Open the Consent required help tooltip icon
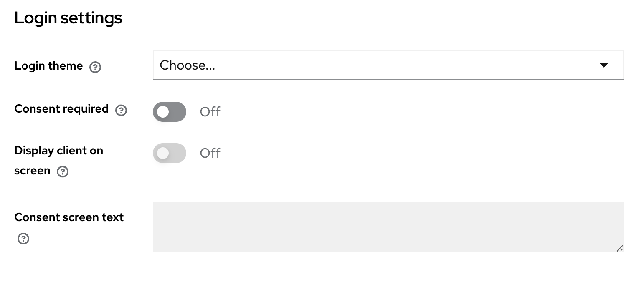The width and height of the screenshot is (644, 282). pos(121,110)
